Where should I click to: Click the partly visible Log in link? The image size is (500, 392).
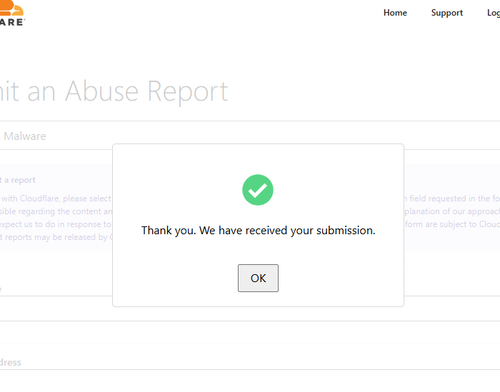494,13
